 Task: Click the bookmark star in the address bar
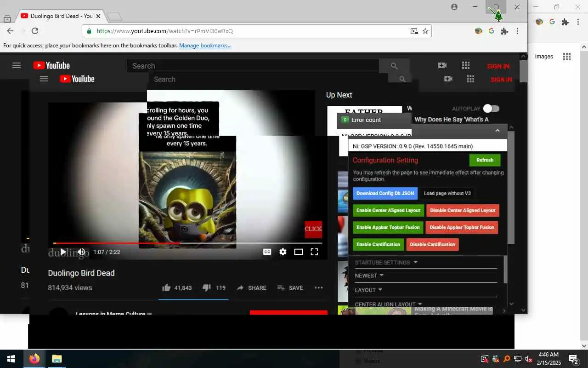[x=425, y=31]
